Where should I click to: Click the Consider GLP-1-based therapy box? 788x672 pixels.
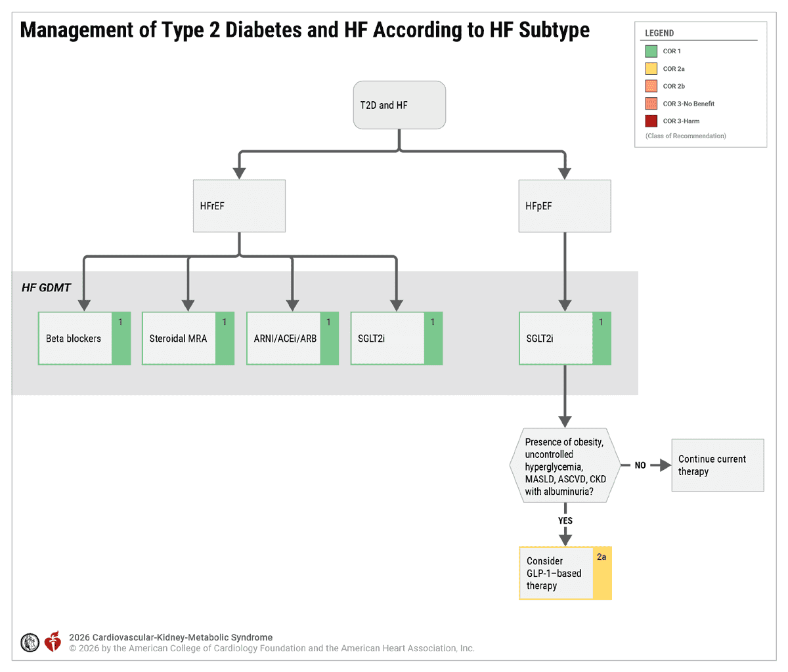565,573
